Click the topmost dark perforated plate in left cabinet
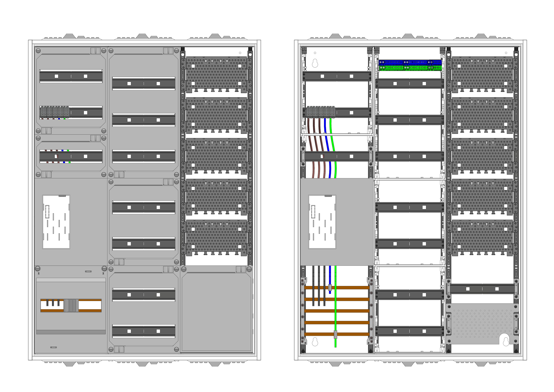Screen dimensions: 554x392 click(x=216, y=74)
